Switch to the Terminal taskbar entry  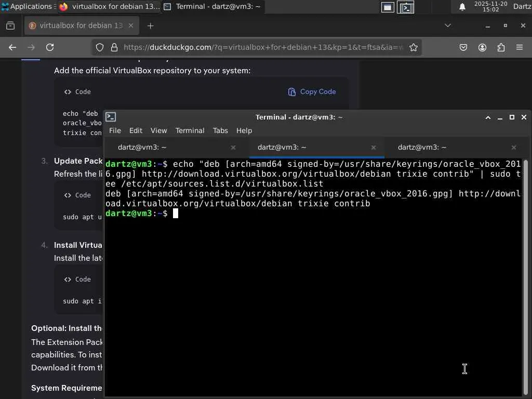[212, 6]
